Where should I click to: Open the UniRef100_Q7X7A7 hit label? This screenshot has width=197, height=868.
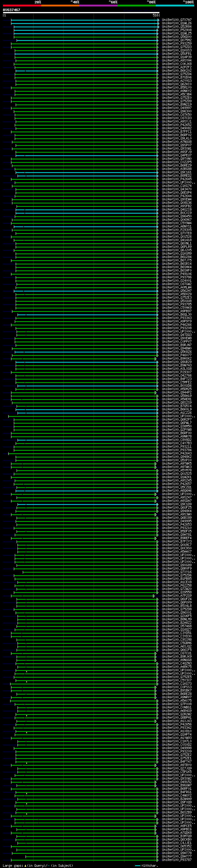tap(177, 20)
